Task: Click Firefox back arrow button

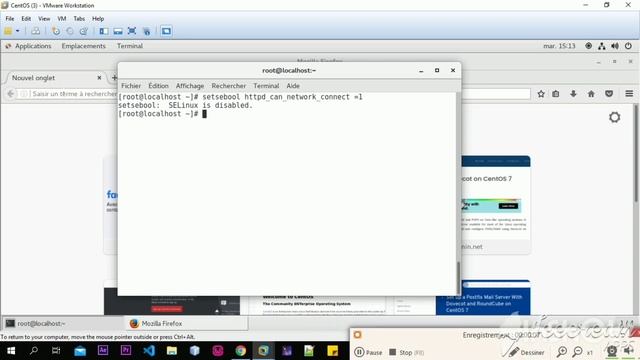Action: 11,94
